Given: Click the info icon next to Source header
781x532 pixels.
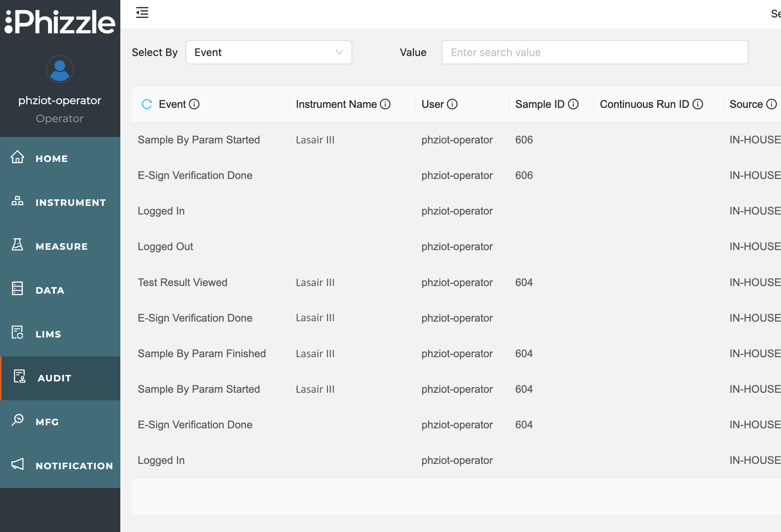Looking at the screenshot, I should tap(772, 104).
